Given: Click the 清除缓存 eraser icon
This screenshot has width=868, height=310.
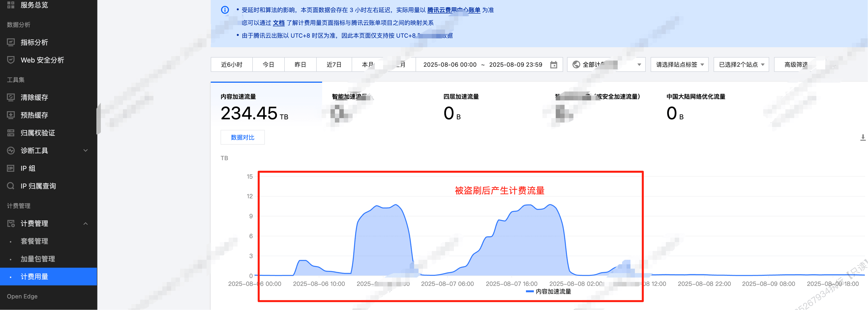Looking at the screenshot, I should point(11,97).
